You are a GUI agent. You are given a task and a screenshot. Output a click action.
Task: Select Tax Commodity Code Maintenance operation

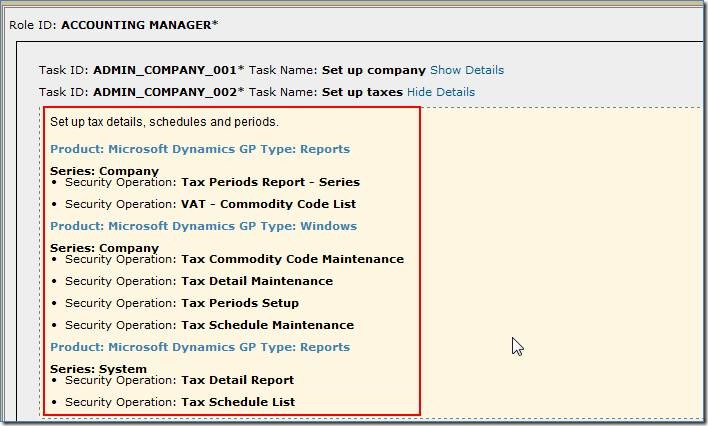click(x=292, y=259)
